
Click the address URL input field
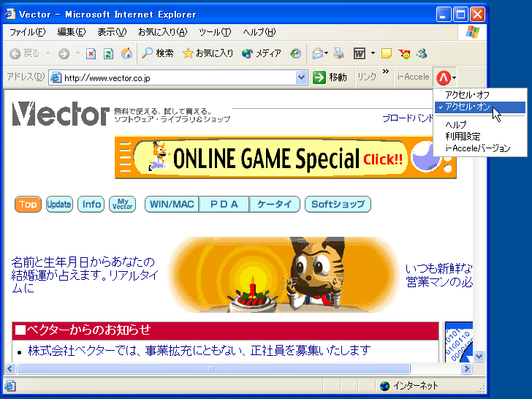tap(179, 78)
